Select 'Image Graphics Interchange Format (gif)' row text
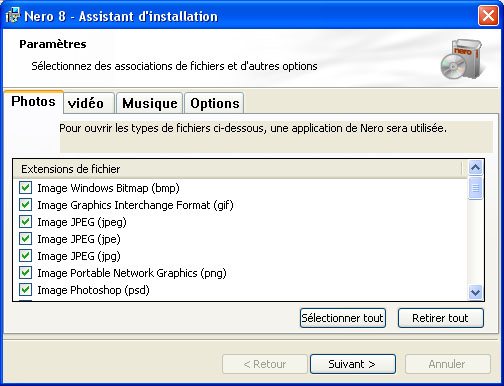This screenshot has width=504, height=386. point(135,205)
